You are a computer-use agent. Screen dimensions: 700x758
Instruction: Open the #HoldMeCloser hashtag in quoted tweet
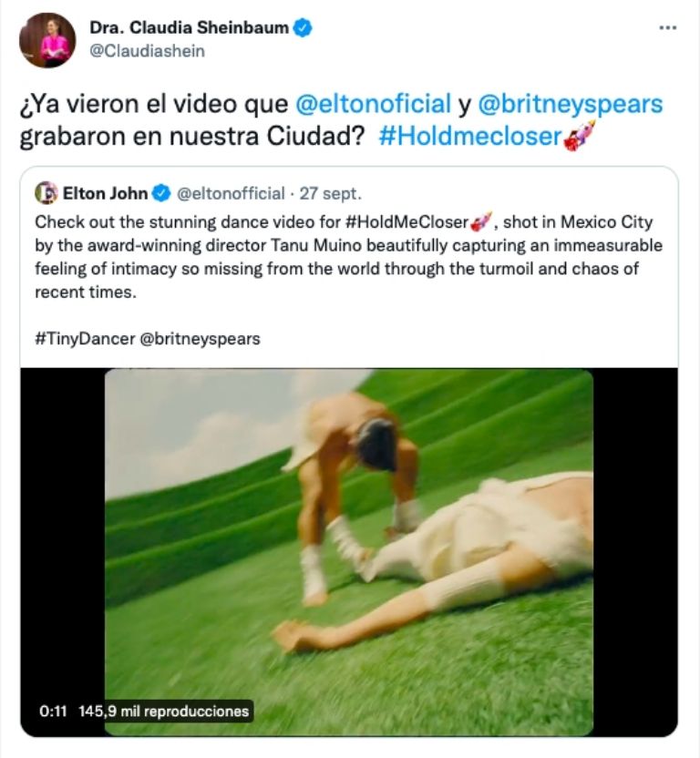click(x=407, y=222)
